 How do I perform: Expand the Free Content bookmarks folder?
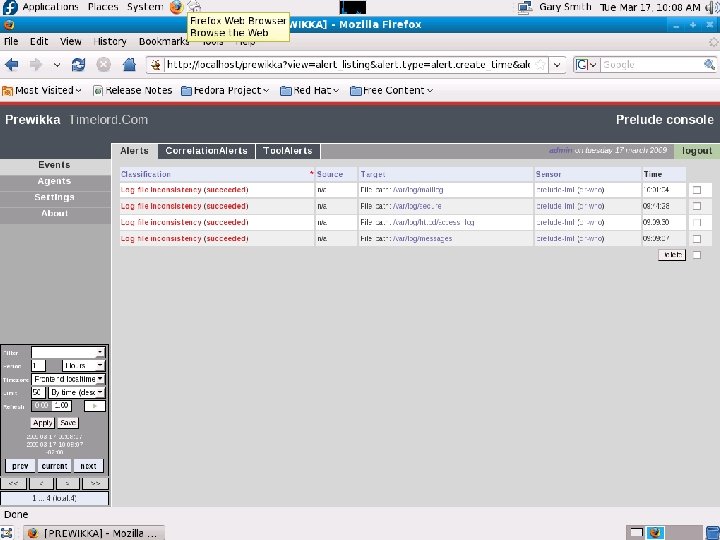click(x=392, y=90)
